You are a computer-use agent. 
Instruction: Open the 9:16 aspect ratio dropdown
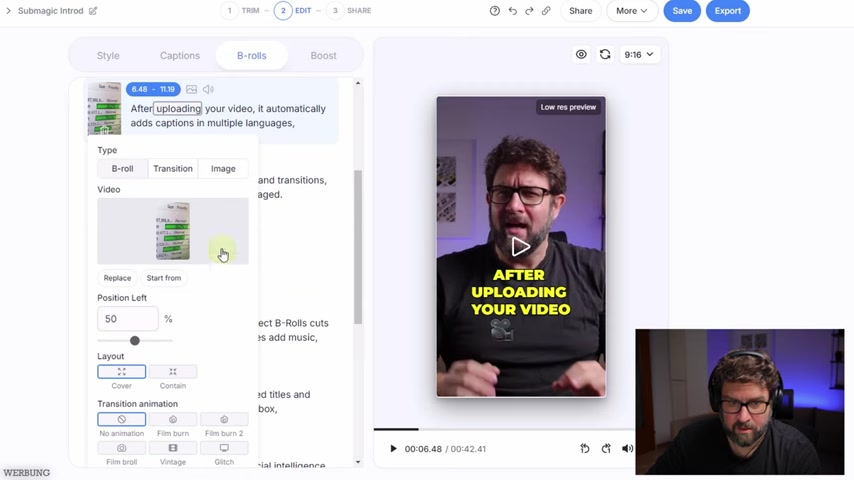click(x=639, y=54)
